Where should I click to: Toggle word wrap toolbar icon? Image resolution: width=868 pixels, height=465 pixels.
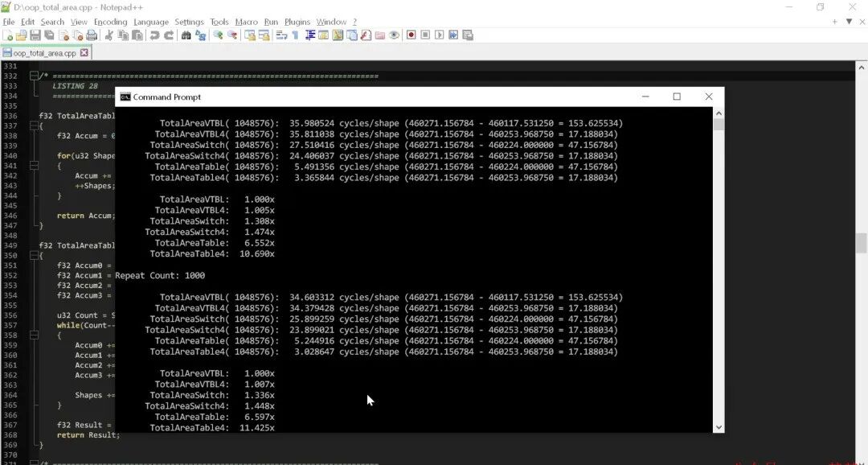pyautogui.click(x=282, y=35)
